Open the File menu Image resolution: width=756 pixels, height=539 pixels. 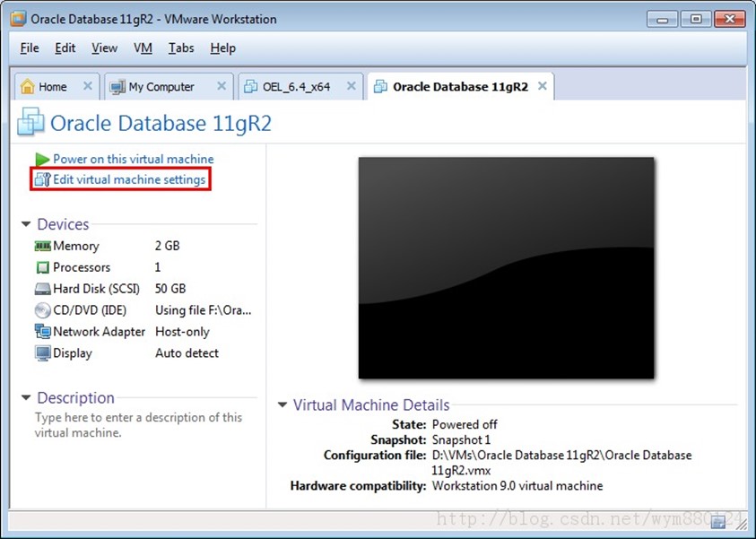[30, 48]
